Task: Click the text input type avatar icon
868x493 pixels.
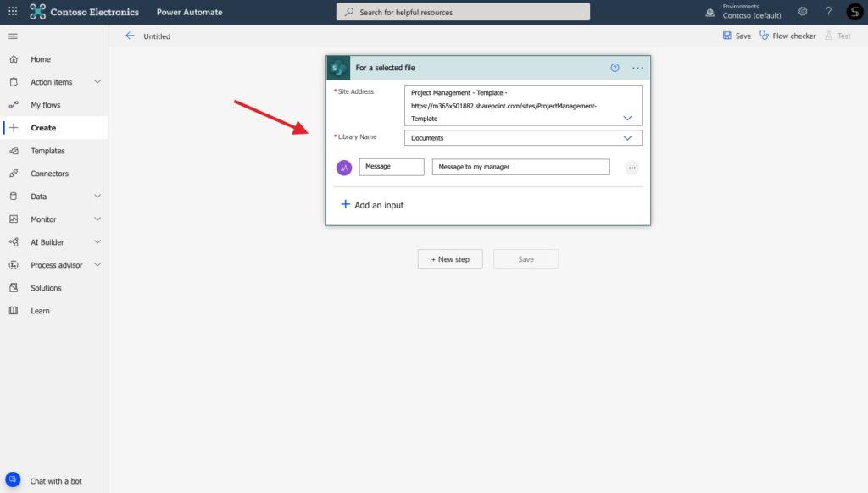Action: pyautogui.click(x=344, y=168)
